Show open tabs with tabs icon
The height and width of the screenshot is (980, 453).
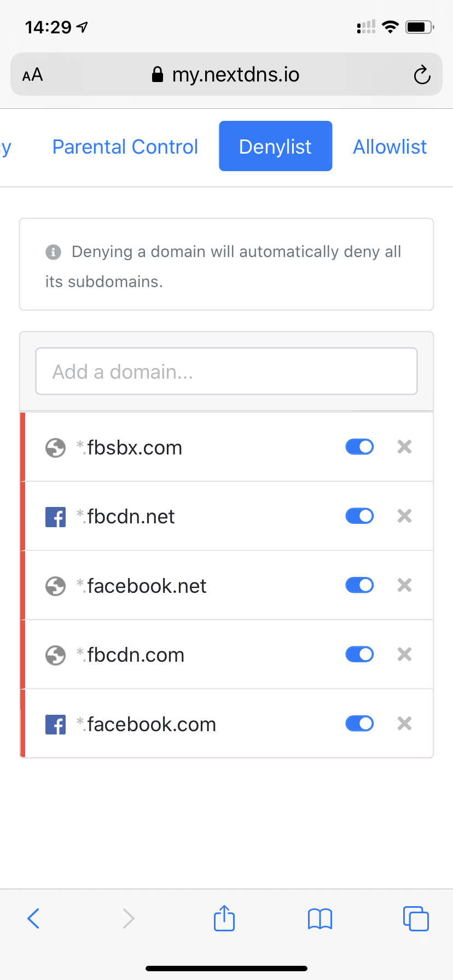click(x=416, y=919)
